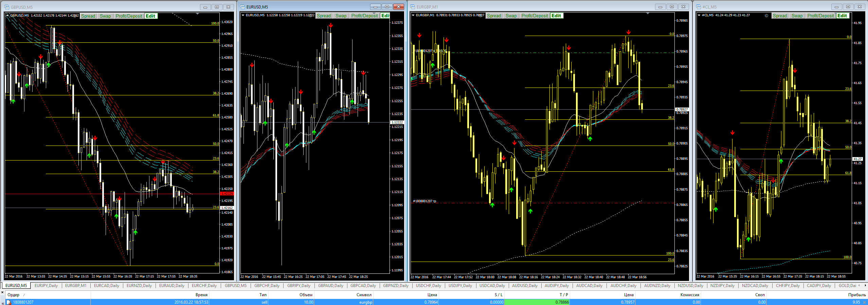Switch to EURCHF,Daily chart tab
Viewport: 868px width, 305px height.
pos(204,285)
